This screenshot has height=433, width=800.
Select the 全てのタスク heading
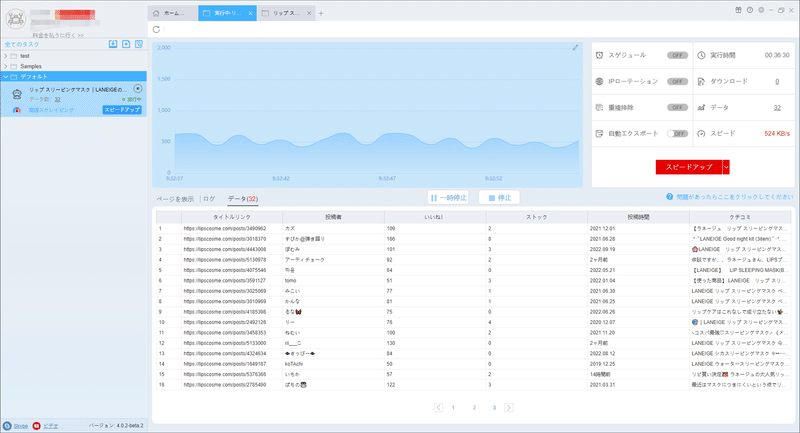tap(22, 44)
